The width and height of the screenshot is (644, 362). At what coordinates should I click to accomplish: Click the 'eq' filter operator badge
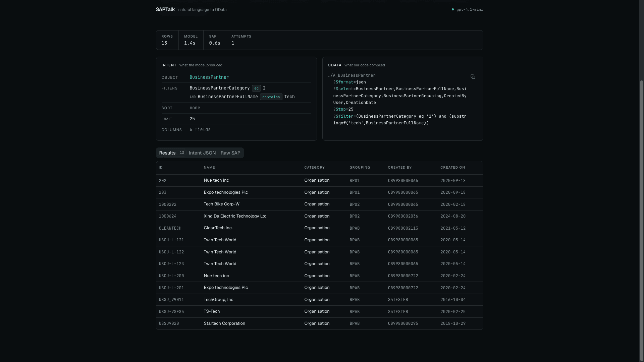[256, 88]
